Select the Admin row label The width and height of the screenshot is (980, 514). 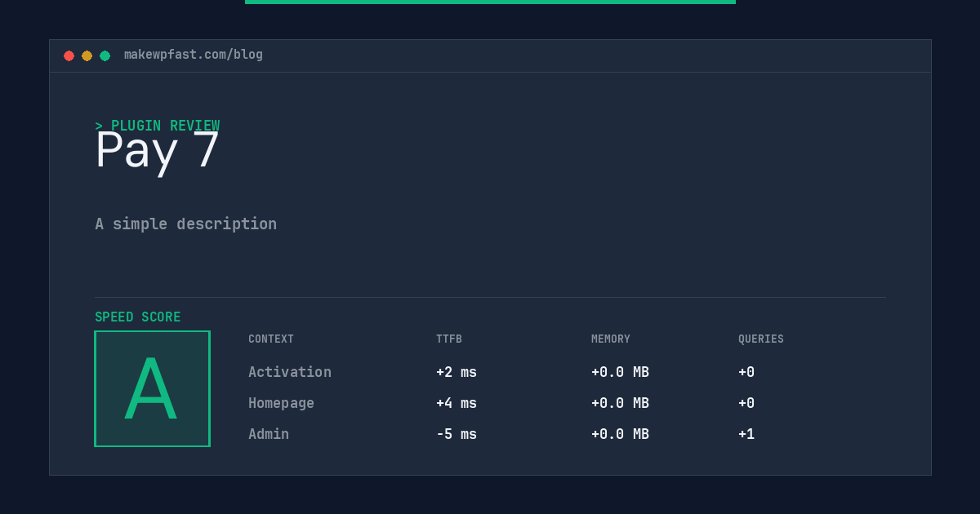tap(269, 434)
